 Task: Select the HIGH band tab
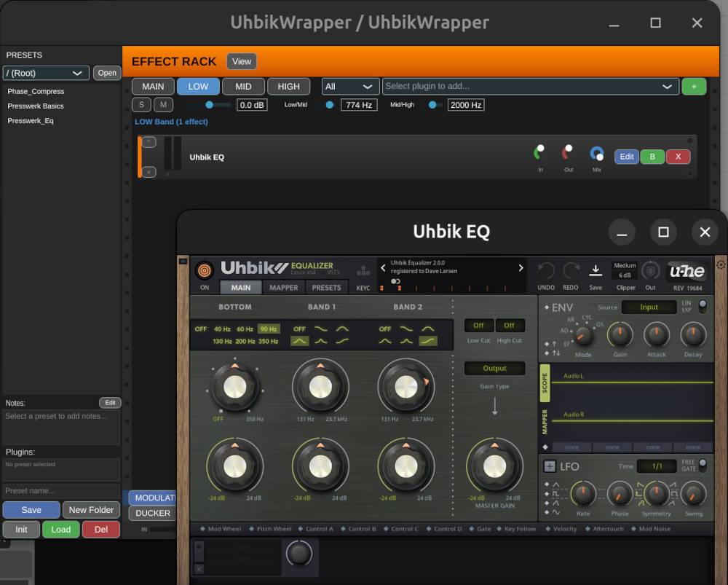tap(289, 86)
